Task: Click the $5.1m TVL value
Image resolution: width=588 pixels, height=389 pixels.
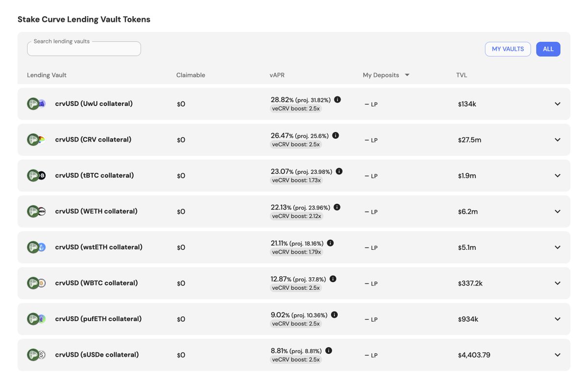Action: (467, 247)
